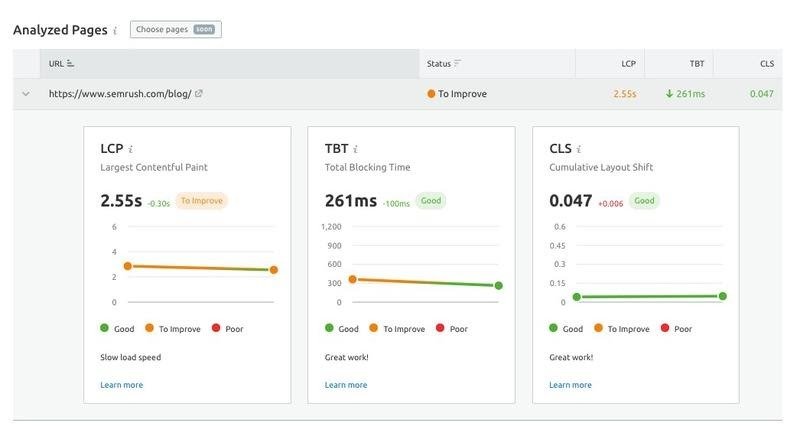Click the Status column filter icon
The height and width of the screenshot is (426, 800).
457,63
